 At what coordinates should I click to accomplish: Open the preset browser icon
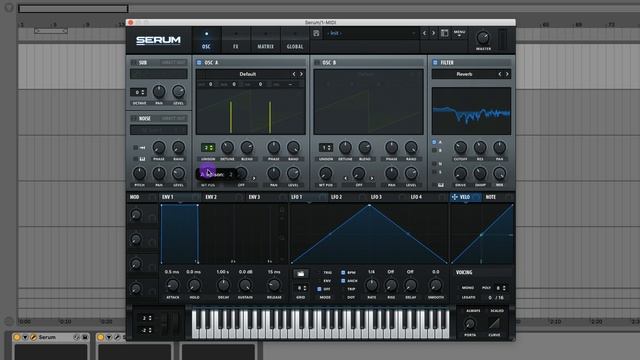[444, 33]
